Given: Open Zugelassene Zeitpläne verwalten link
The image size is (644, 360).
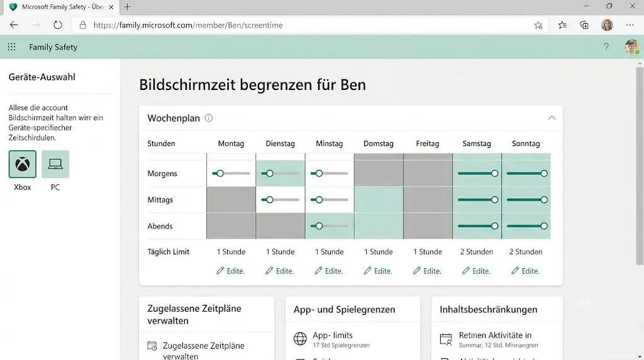Looking at the screenshot, I should (x=203, y=351).
